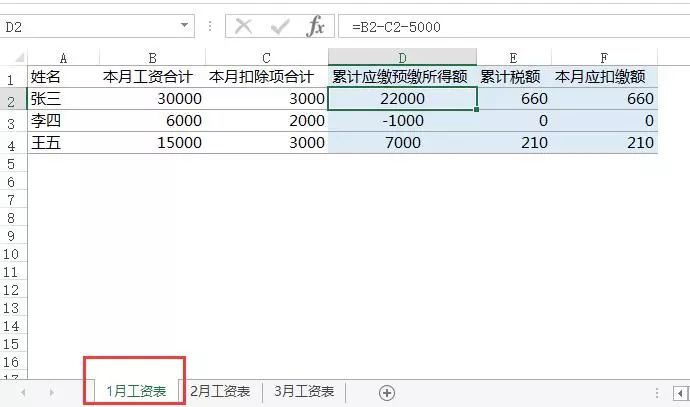Select the 1月工资表 sheet tab

click(x=136, y=391)
